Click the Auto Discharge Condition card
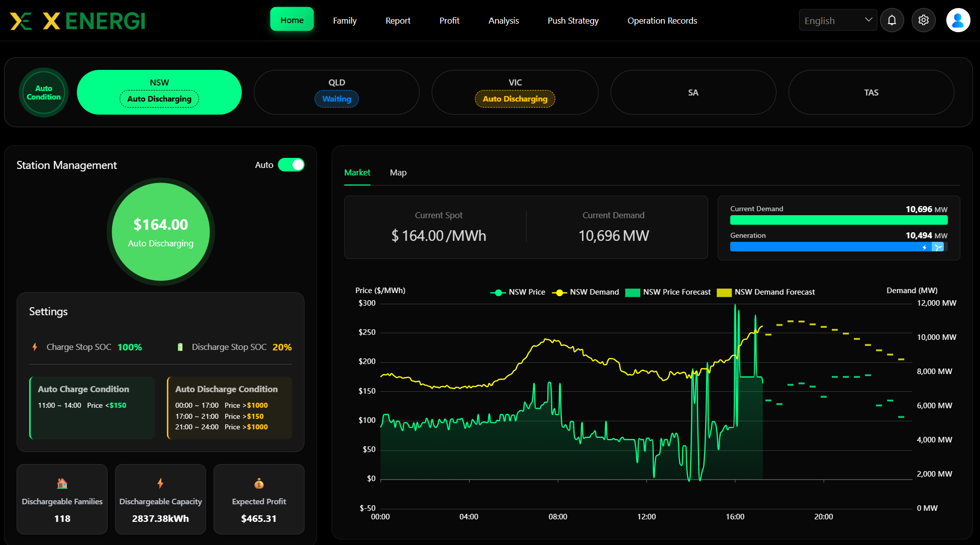This screenshot has height=545, width=980. click(x=230, y=408)
